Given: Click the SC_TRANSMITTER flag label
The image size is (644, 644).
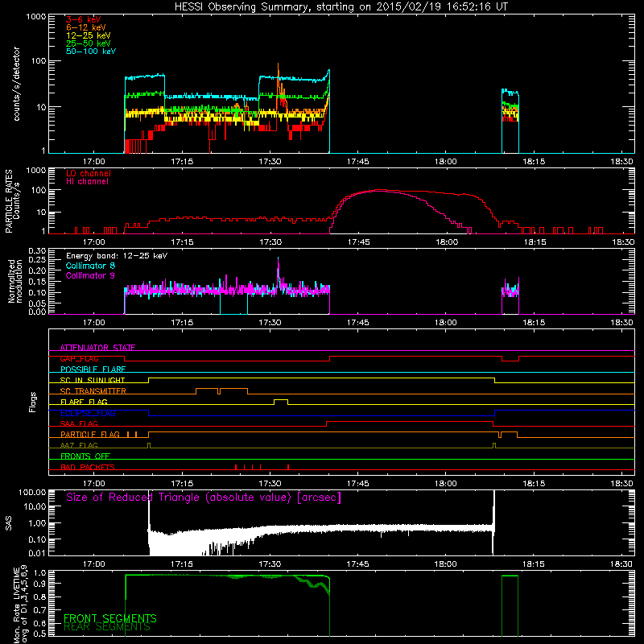Looking at the screenshot, I should click(93, 391).
